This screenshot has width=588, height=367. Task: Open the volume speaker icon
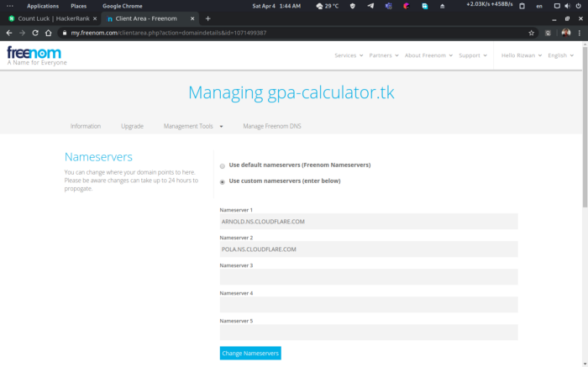click(567, 6)
